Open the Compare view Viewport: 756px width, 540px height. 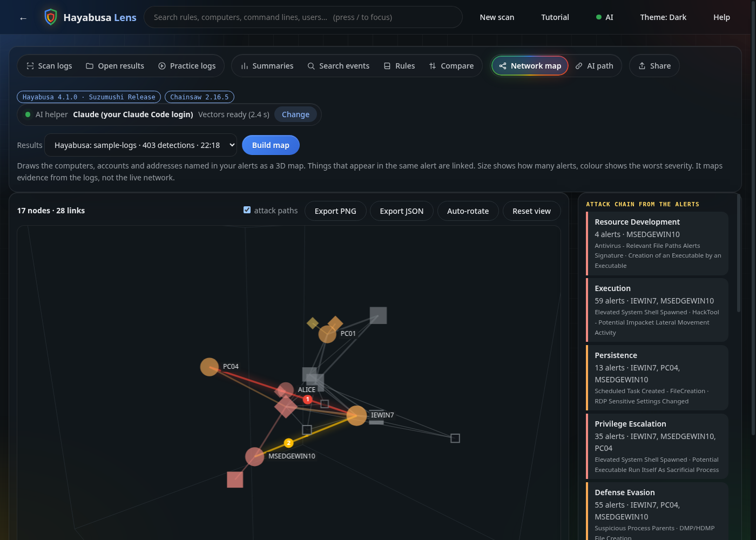click(x=451, y=66)
